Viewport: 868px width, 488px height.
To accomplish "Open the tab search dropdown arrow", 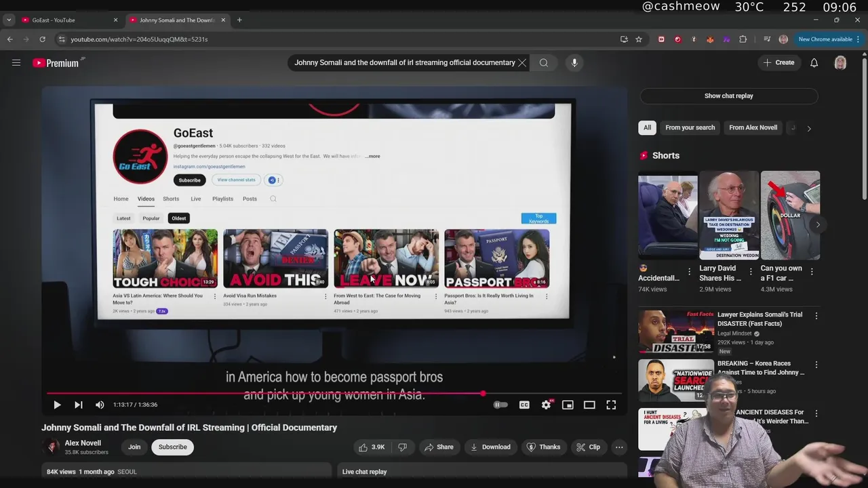I will pos(9,20).
